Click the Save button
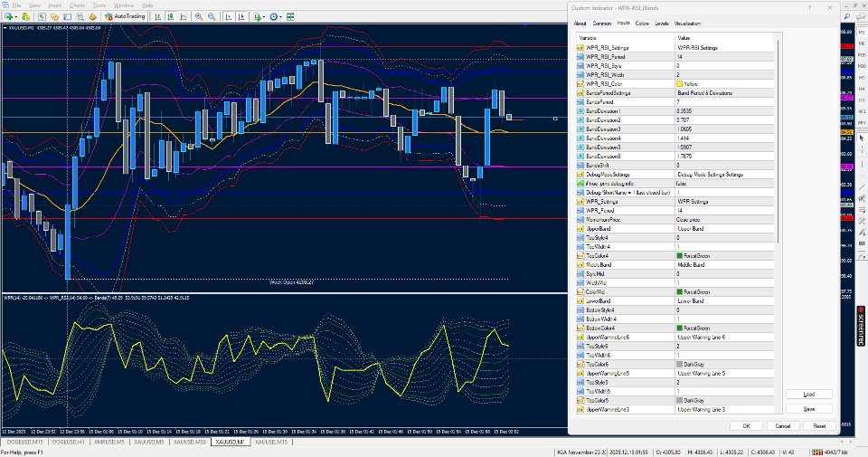 (x=808, y=409)
